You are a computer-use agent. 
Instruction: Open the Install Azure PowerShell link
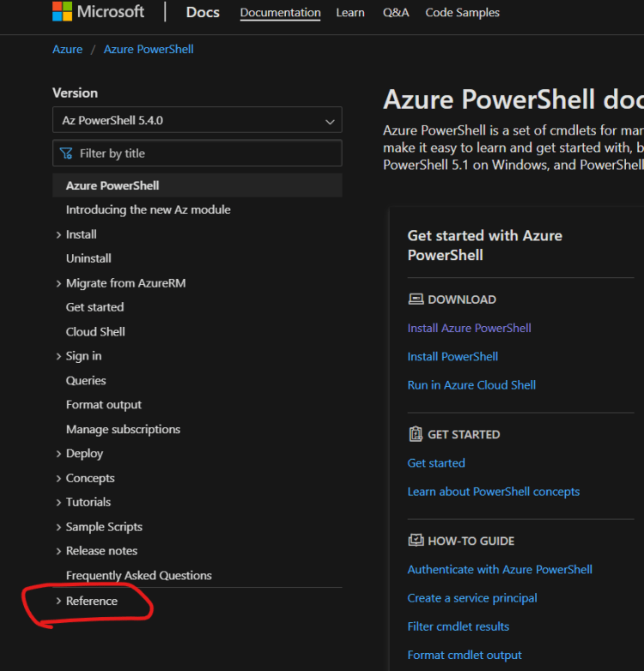(x=470, y=329)
